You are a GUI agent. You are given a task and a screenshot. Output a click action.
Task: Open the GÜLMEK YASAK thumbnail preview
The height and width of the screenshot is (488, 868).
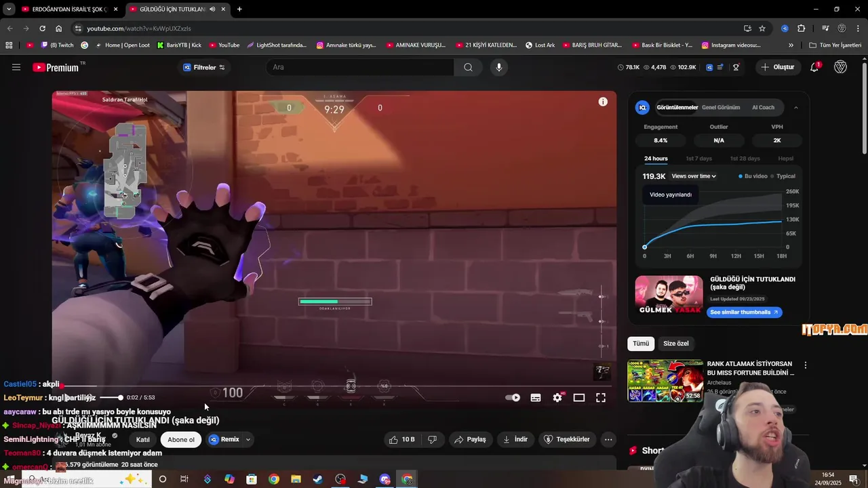(669, 295)
